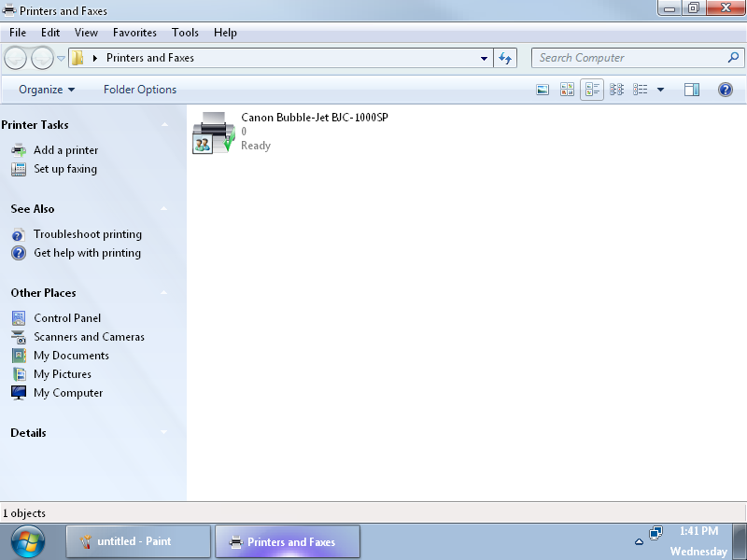This screenshot has height=560, width=747.
Task: Show hidden tray icons arrow
Action: tap(640, 541)
